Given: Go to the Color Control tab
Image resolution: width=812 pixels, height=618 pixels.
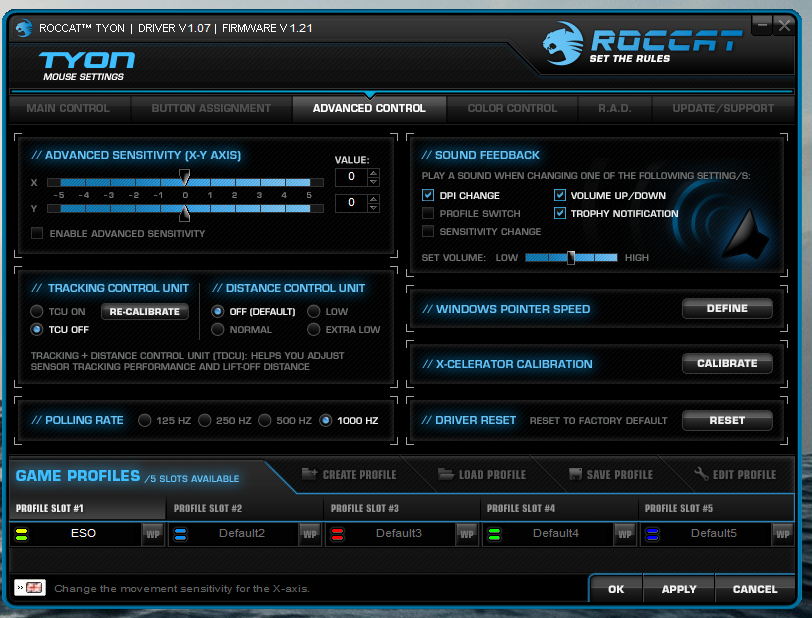Looking at the screenshot, I should click(x=512, y=108).
